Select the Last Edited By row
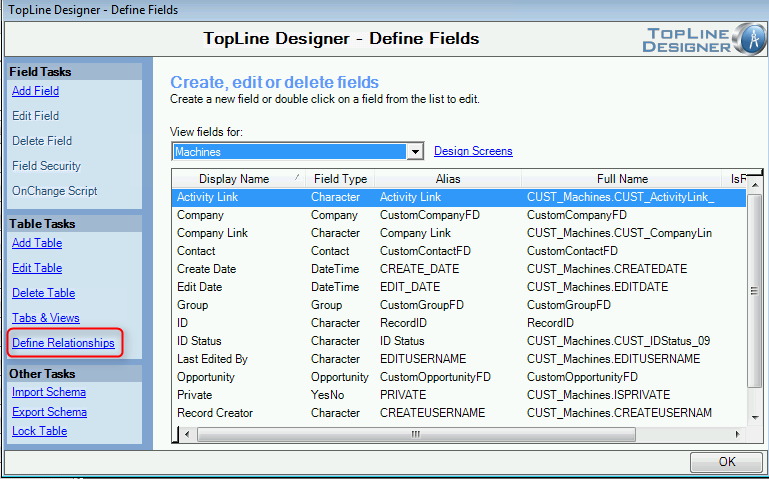The image size is (769, 479). [x=459, y=359]
